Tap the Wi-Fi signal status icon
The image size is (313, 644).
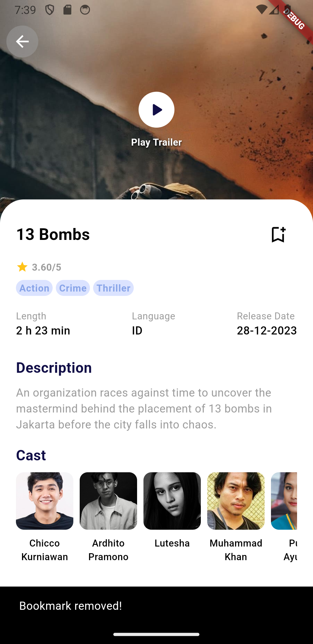[x=262, y=9]
